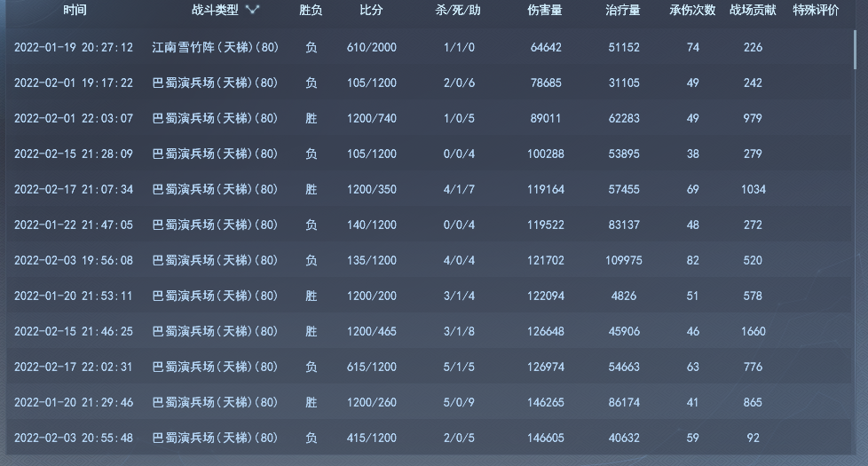Click damage value 119522
Screen dimensions: 868x466
[x=546, y=225]
